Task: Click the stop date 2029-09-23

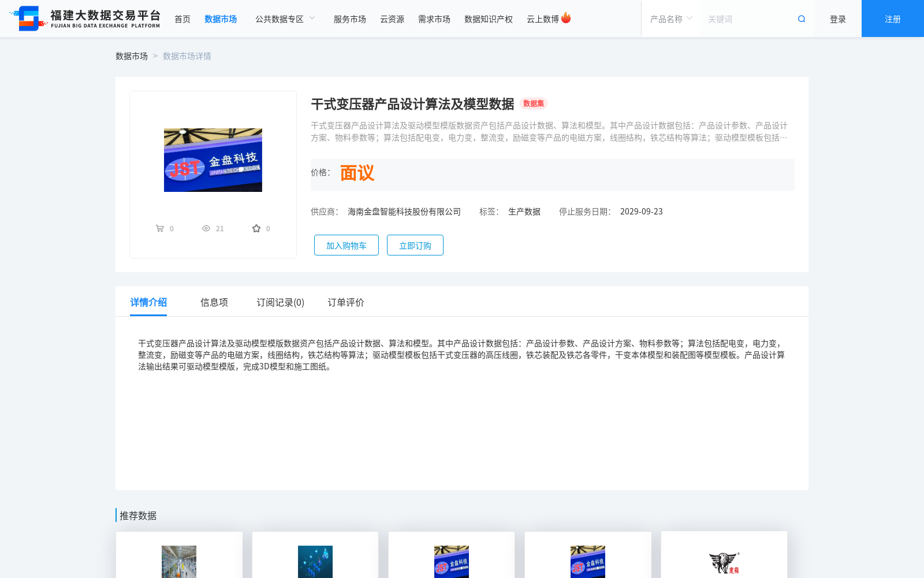Action: (x=642, y=212)
